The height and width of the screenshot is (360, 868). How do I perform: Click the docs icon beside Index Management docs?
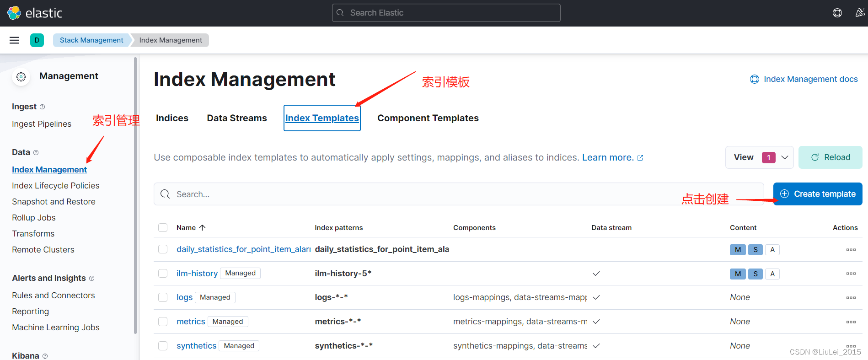point(755,79)
